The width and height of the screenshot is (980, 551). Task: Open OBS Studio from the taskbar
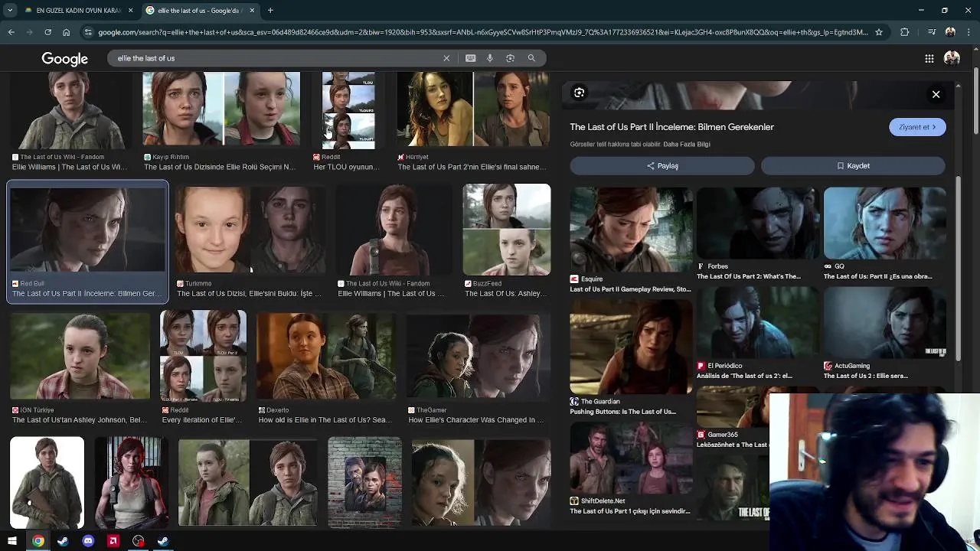coord(138,541)
